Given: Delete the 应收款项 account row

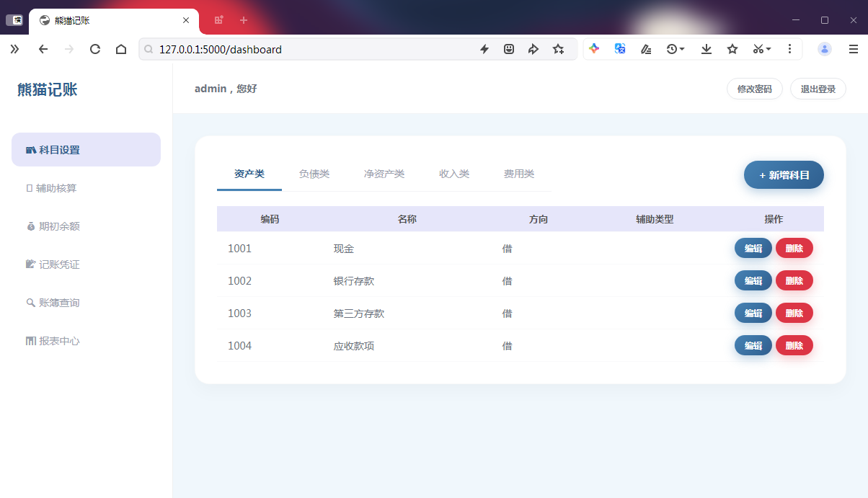Looking at the screenshot, I should [794, 346].
